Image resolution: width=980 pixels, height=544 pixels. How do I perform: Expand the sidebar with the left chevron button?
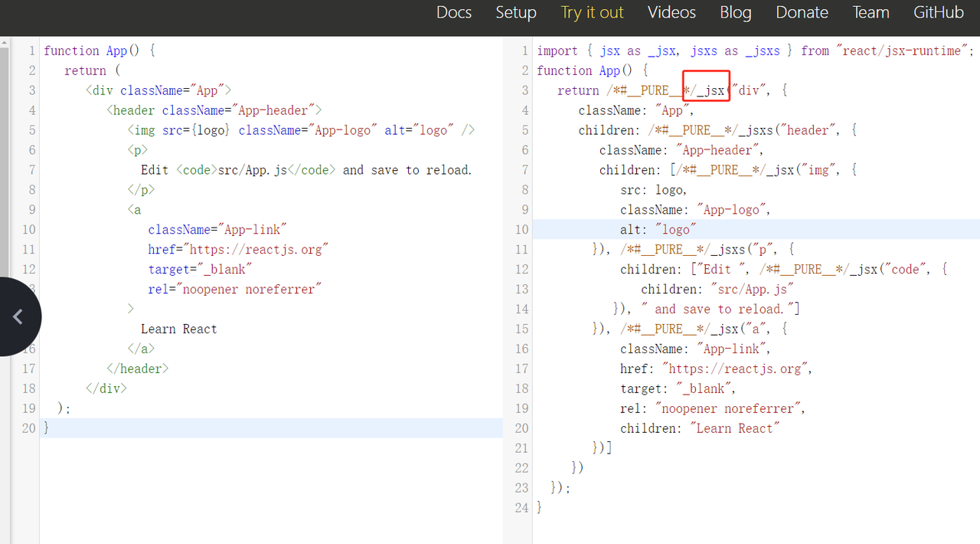[x=18, y=316]
